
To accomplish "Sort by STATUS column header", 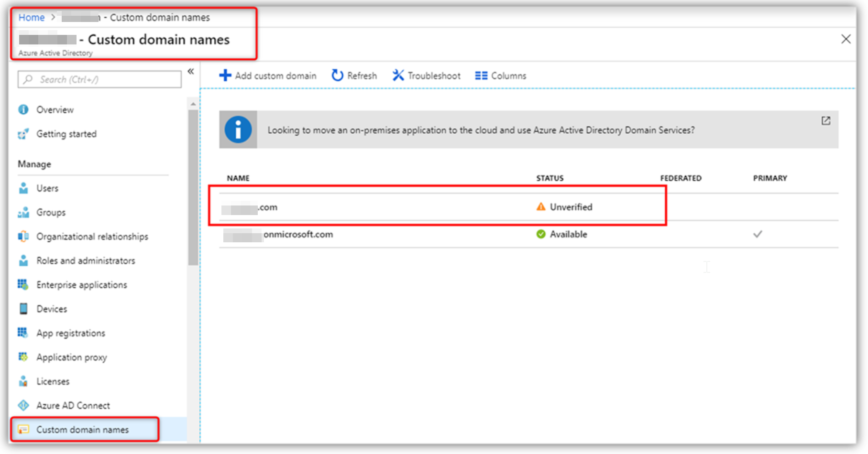I will pos(550,178).
